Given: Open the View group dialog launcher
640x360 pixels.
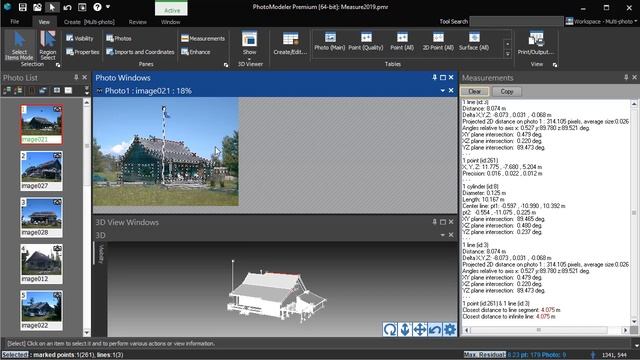Looking at the screenshot, I should tap(555, 64).
